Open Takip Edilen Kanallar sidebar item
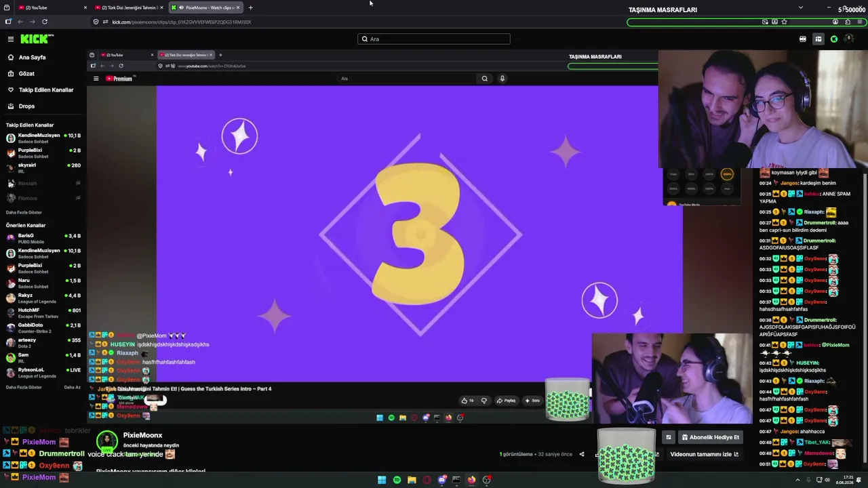The width and height of the screenshot is (868, 488). pyautogui.click(x=39, y=89)
